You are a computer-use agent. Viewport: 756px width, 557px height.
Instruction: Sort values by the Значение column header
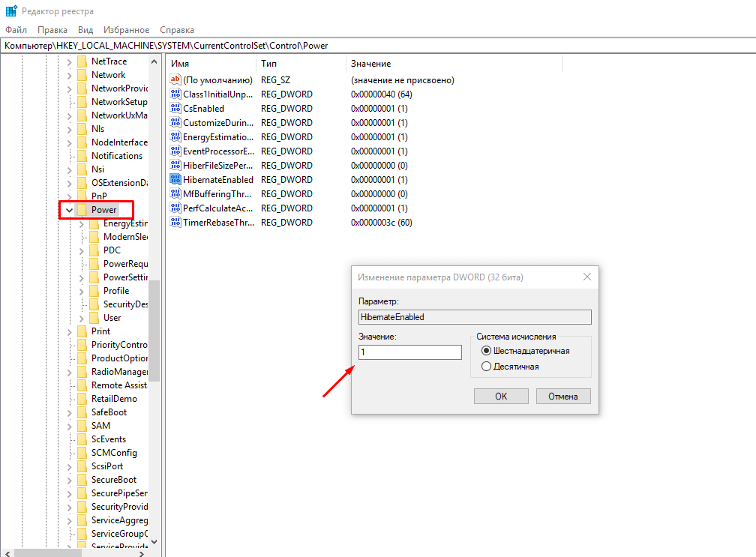454,64
